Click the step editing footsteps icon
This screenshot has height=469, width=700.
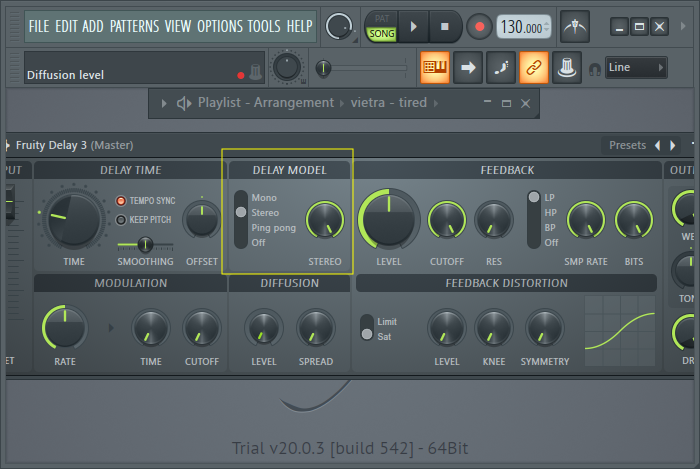(x=500, y=67)
